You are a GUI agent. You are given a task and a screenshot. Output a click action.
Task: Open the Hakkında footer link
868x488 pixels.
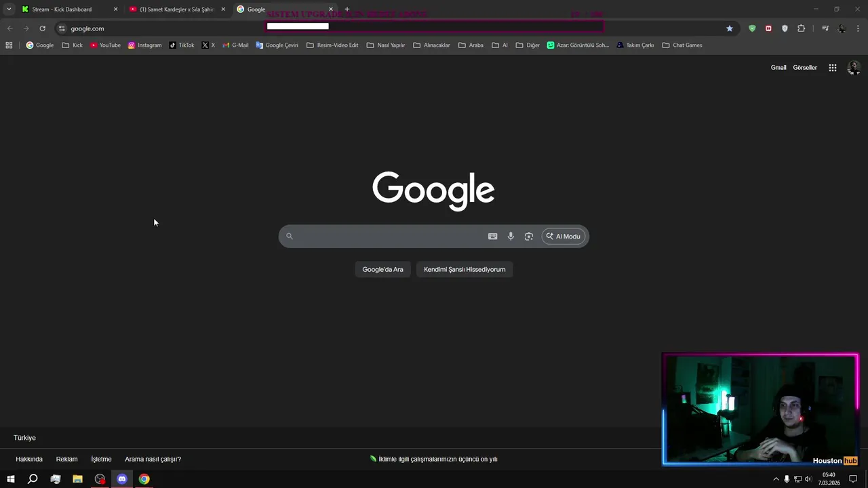[x=29, y=460]
